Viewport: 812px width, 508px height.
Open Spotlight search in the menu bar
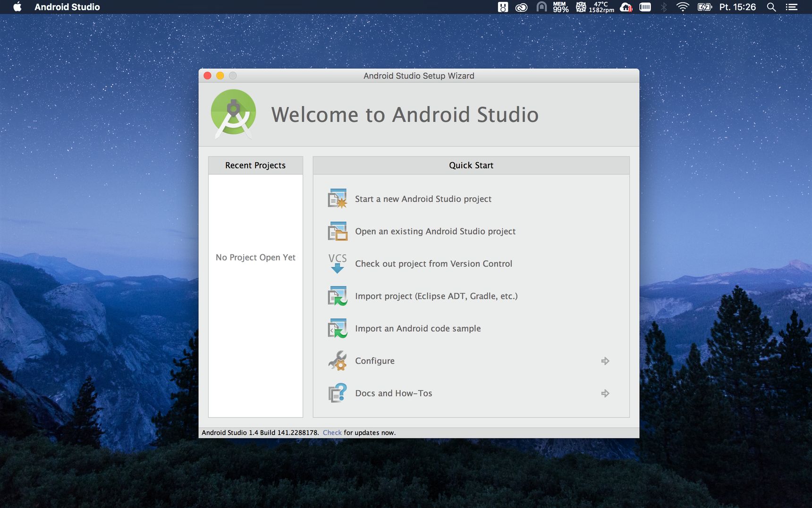point(771,7)
